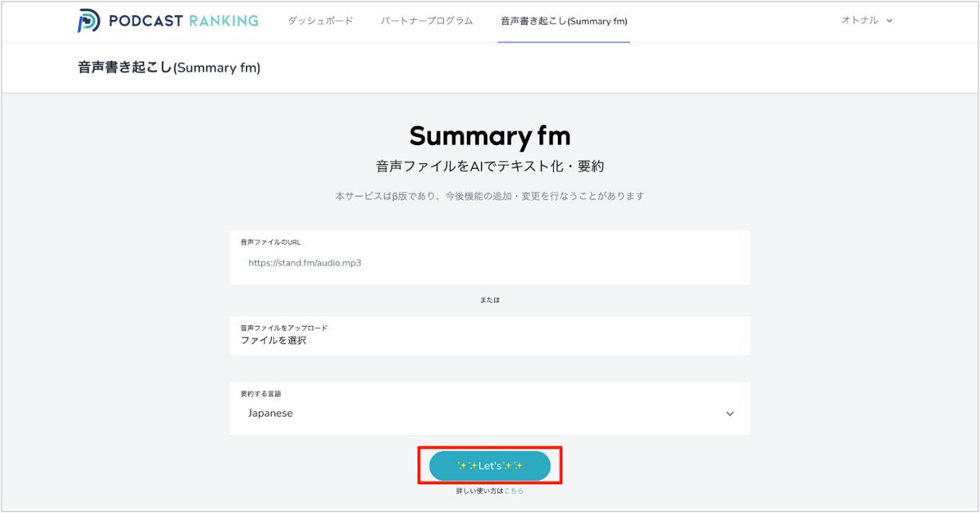The height and width of the screenshot is (513, 980).
Task: Open the ダッシュボード tab
Action: 320,21
